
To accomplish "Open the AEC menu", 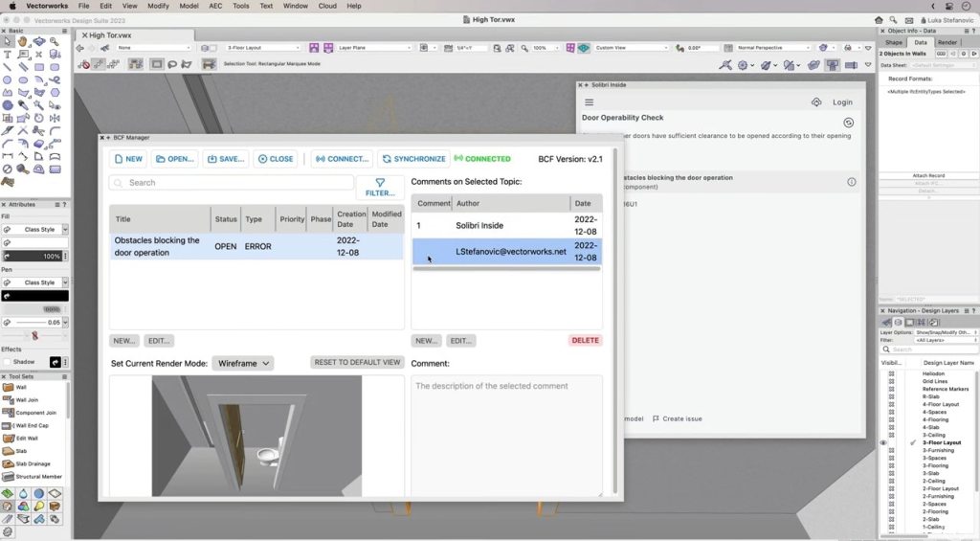I will (x=213, y=6).
